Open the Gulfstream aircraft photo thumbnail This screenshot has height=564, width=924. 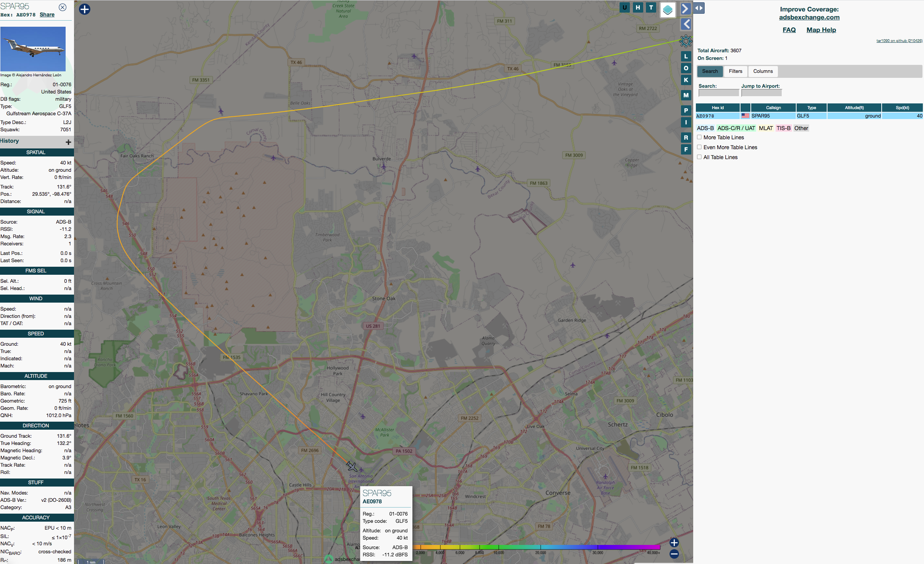[x=33, y=49]
